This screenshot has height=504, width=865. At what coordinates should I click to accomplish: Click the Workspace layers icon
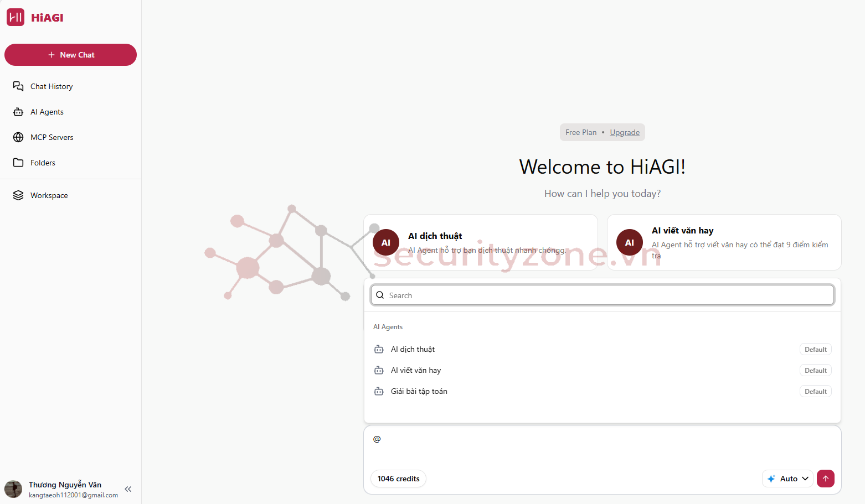coord(18,195)
